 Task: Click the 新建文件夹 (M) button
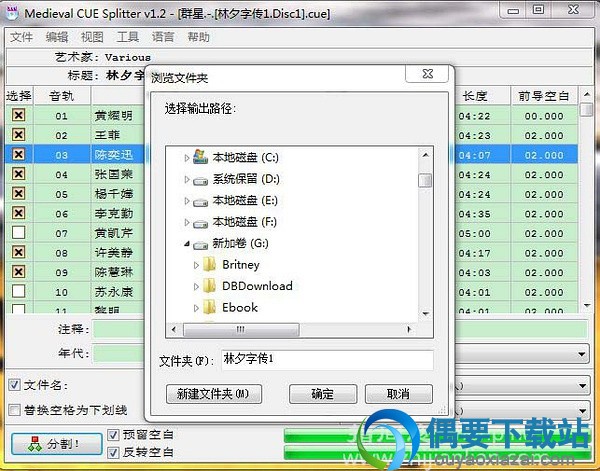pyautogui.click(x=214, y=394)
